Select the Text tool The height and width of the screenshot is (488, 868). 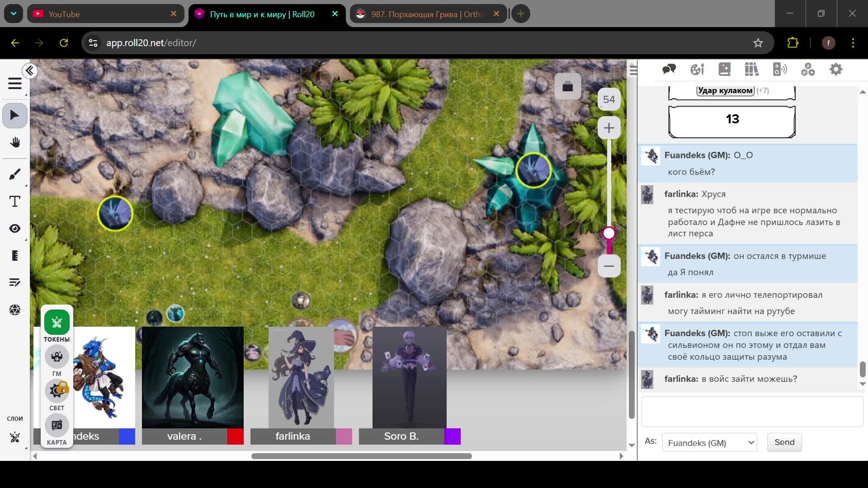14,202
